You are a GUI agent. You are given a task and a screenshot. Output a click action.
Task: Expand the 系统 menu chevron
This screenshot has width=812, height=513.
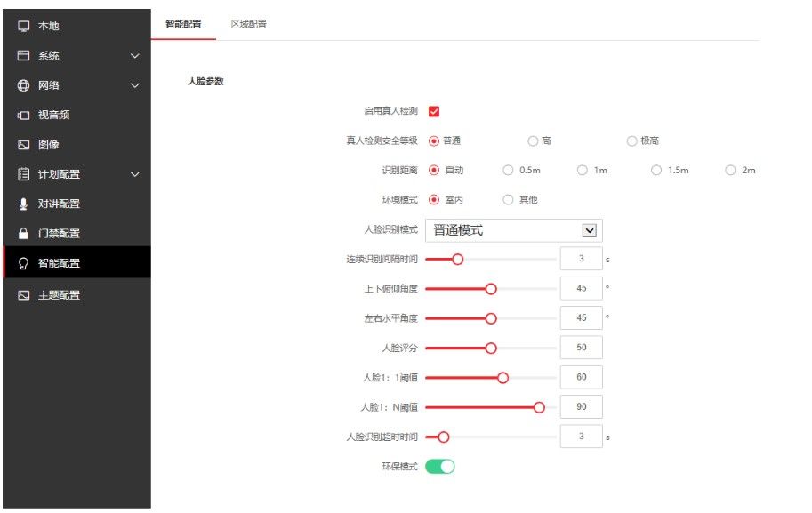[x=134, y=55]
